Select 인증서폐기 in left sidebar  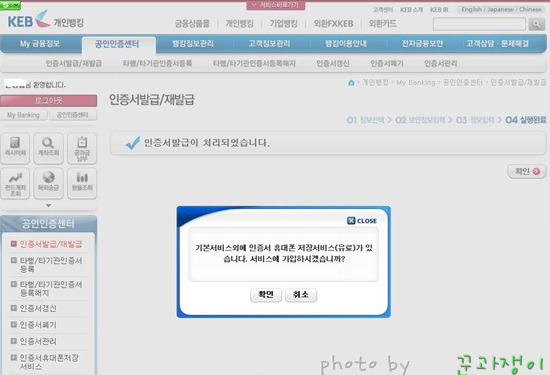(38, 325)
